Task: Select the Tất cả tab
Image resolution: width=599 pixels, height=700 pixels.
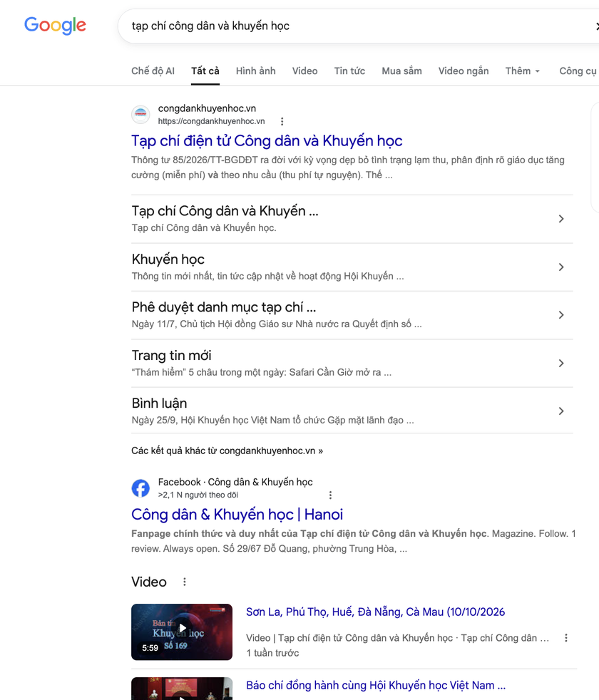Action: pyautogui.click(x=205, y=71)
